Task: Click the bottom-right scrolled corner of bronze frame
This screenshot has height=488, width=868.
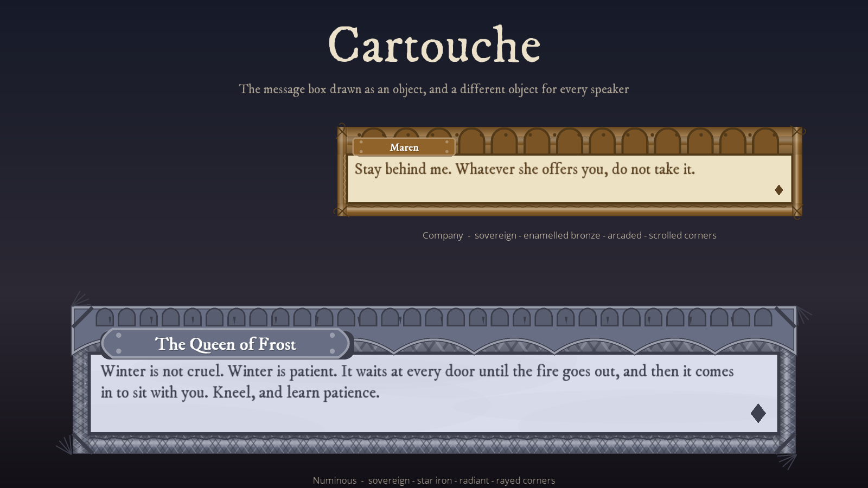Action: [x=797, y=211]
